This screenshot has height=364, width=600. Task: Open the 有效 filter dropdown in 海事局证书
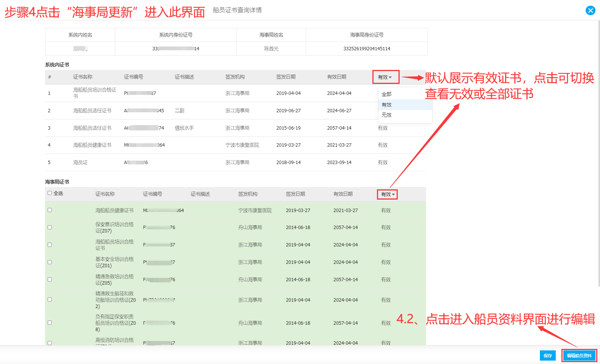(387, 194)
